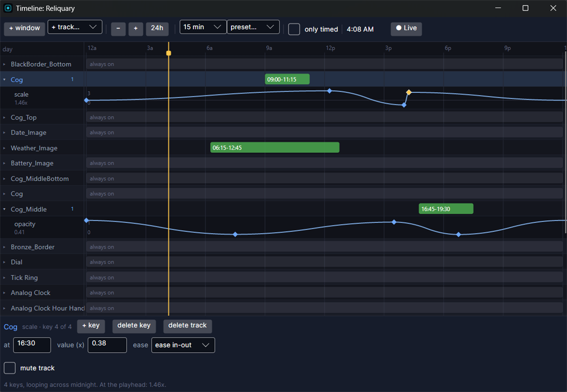567x392 pixels.
Task: Zoom in the timeline with plus button
Action: pyautogui.click(x=136, y=28)
